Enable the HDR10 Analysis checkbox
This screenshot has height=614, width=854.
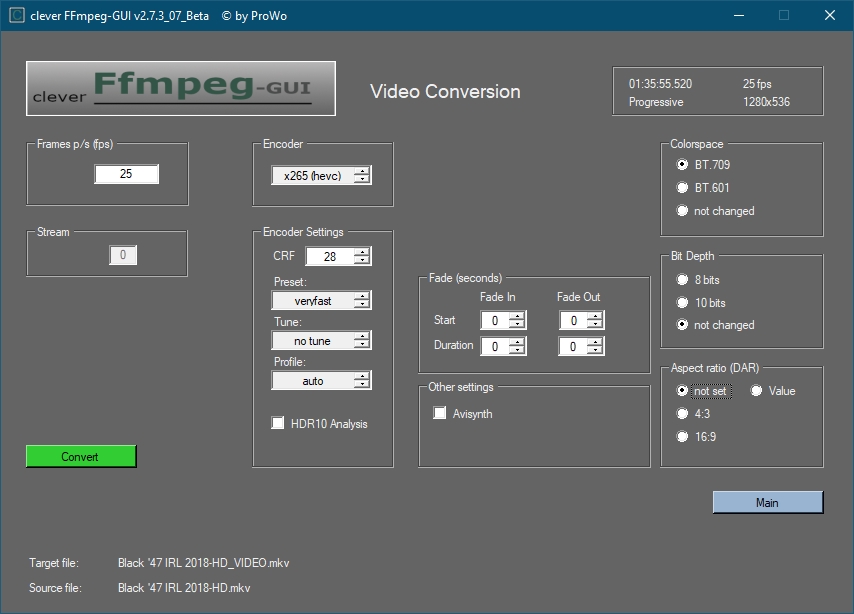[x=279, y=424]
